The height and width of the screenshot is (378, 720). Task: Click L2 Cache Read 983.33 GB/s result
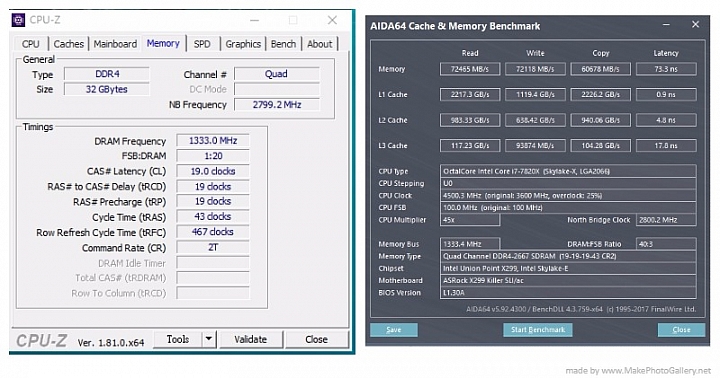tap(470, 120)
